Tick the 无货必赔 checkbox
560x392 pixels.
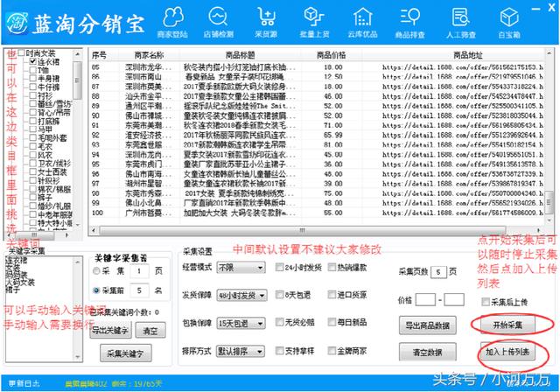point(279,322)
